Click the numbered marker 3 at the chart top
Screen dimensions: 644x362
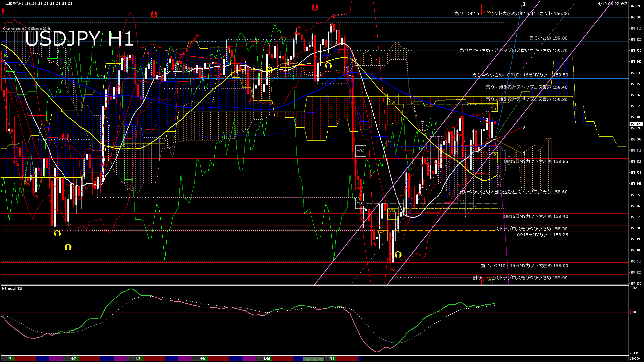point(524,4)
